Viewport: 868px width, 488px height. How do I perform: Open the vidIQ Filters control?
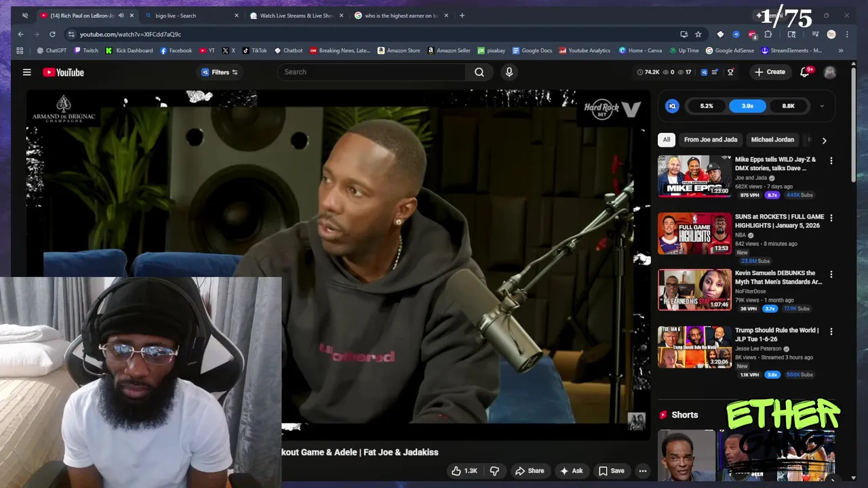(220, 72)
